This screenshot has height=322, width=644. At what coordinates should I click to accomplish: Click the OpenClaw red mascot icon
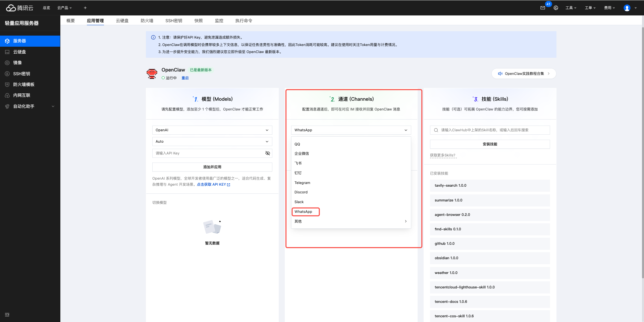pos(152,74)
